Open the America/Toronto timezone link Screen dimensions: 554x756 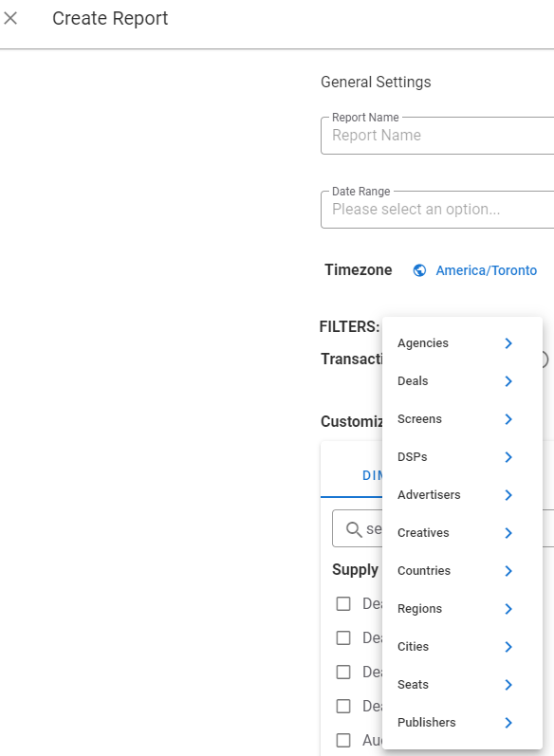486,270
